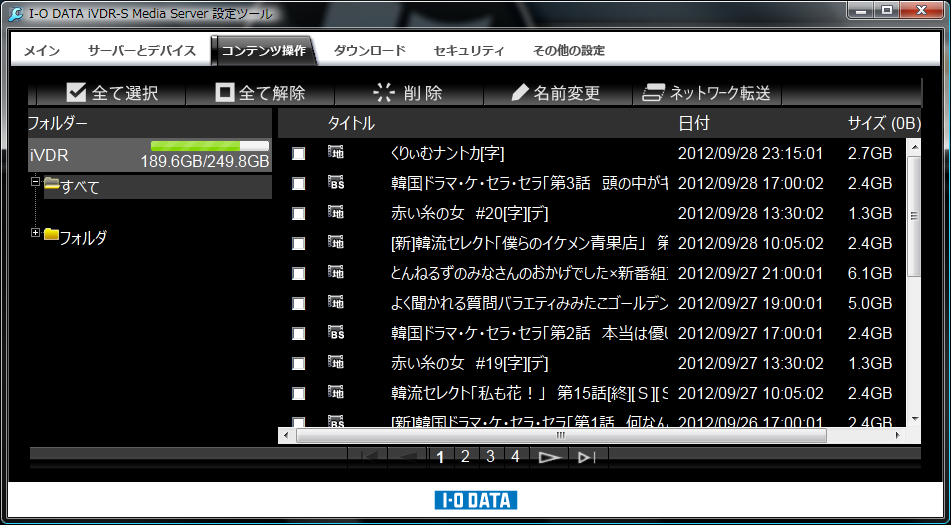
Task: Click horizontal scrollbar left arrow
Action: tap(286, 435)
